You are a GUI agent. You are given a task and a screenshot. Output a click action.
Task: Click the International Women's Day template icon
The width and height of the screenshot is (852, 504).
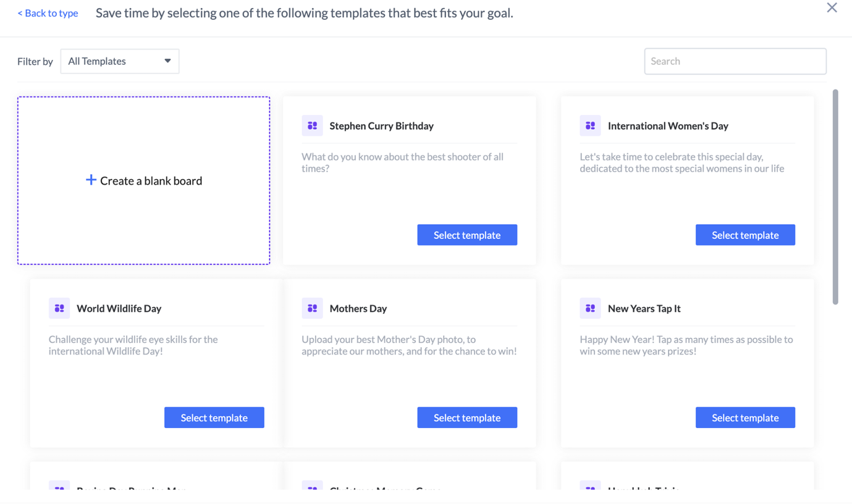click(590, 125)
